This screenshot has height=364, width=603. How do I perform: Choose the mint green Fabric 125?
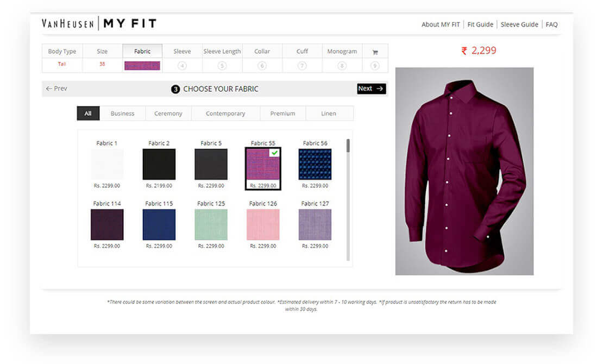(211, 224)
